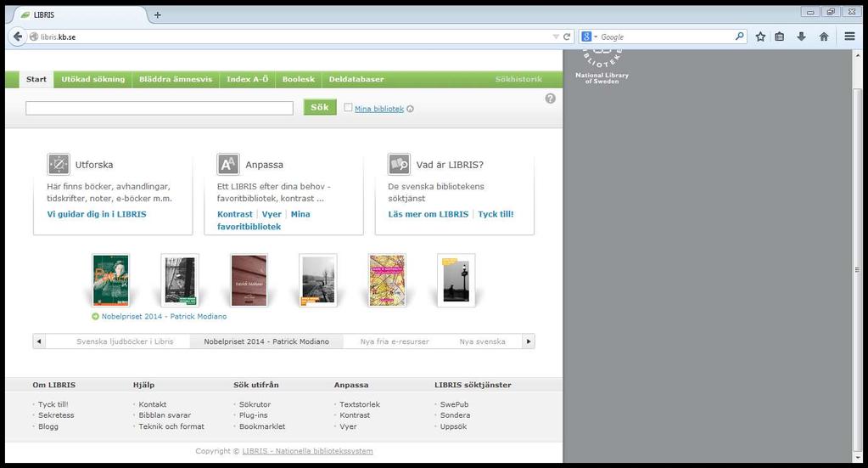Click the magnifier icon in Google search box
Screen dimensions: 868x468
tap(740, 37)
